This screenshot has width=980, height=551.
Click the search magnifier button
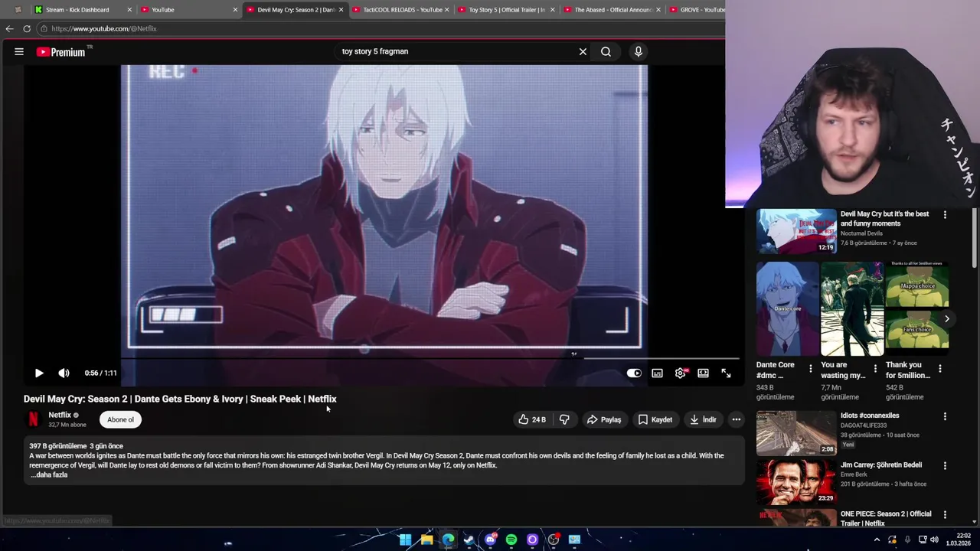[x=606, y=51]
